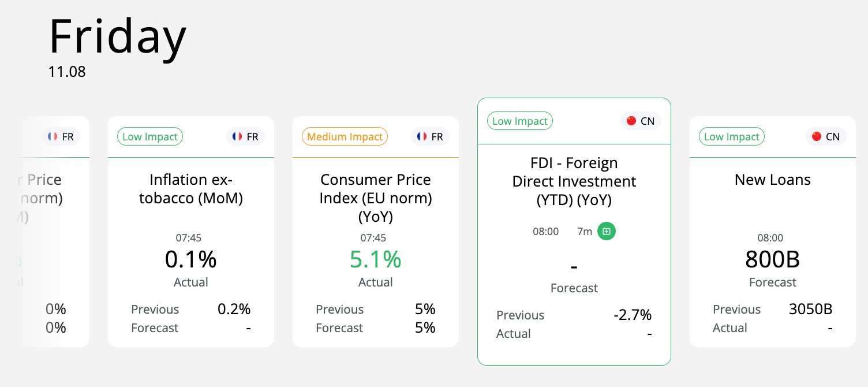Click the 800B forecast value on New Loans

click(x=772, y=259)
